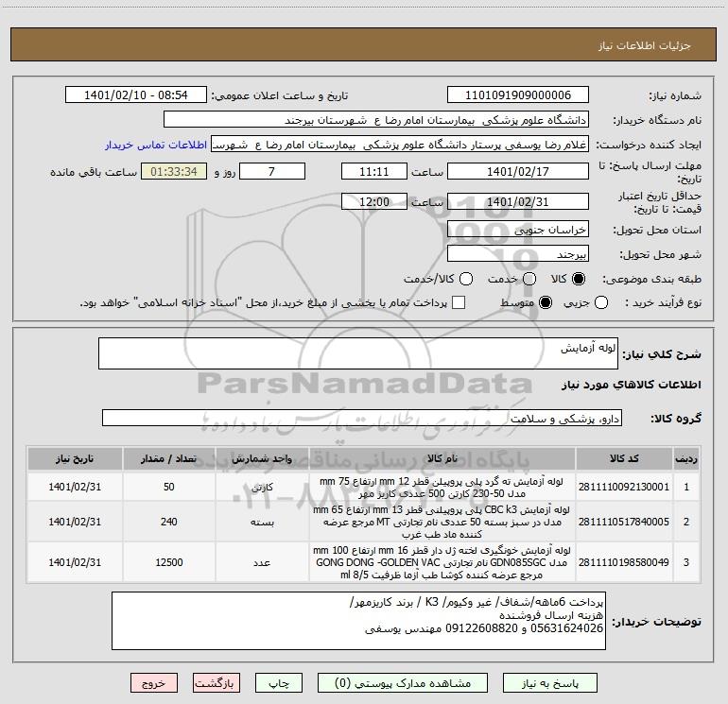Click the واحد شمارش column header
The width and height of the screenshot is (728, 704).
pyautogui.click(x=262, y=458)
